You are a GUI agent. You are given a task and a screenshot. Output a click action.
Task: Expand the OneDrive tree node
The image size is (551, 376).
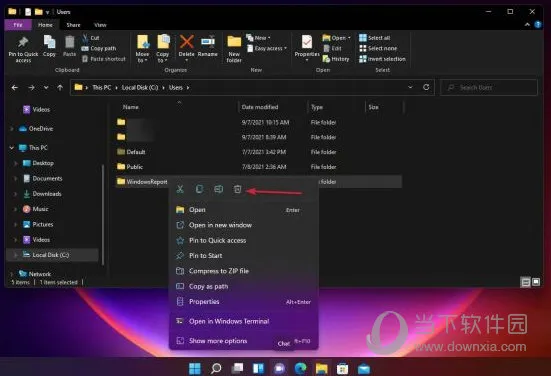pos(12,129)
